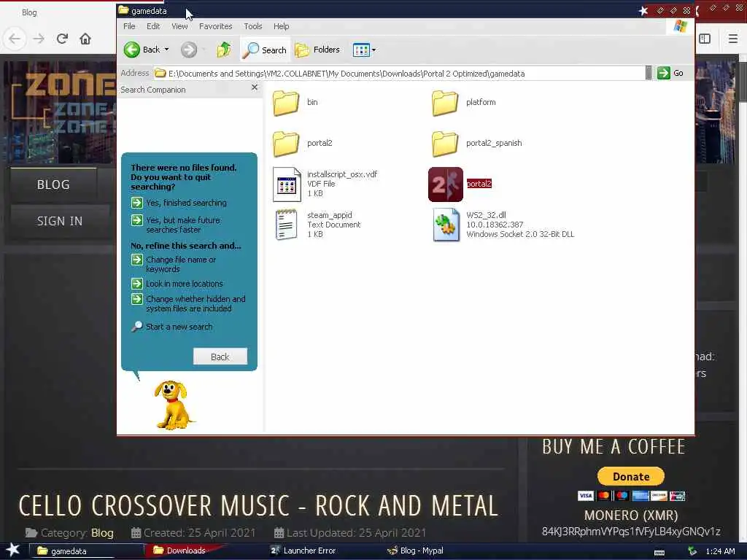This screenshot has height=560, width=747.
Task: Close the Search Companion pane
Action: [x=255, y=87]
